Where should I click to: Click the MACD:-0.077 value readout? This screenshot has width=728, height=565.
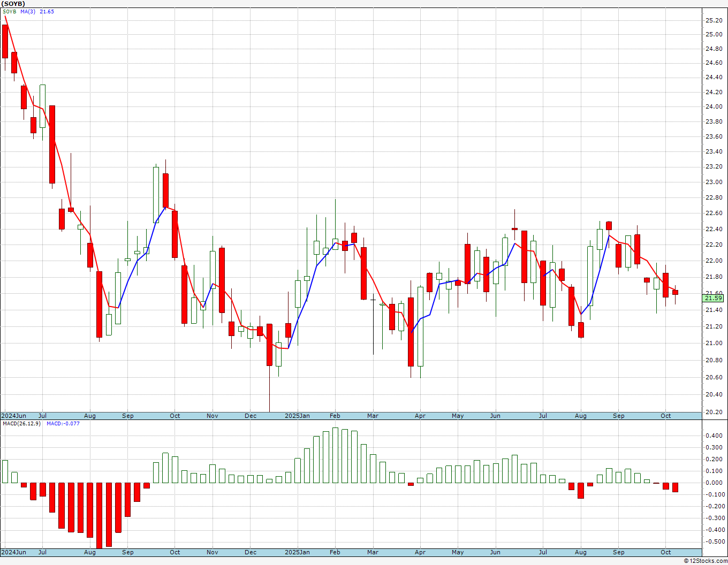click(63, 424)
